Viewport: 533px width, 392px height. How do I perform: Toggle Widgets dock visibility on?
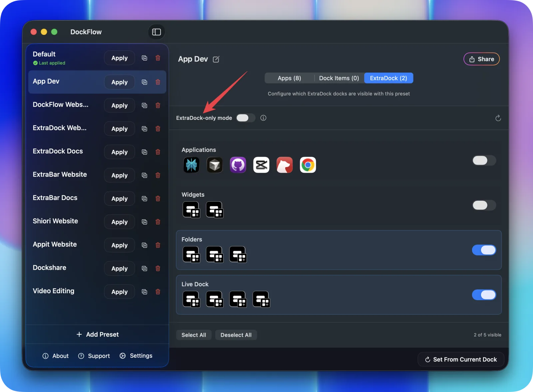click(484, 205)
